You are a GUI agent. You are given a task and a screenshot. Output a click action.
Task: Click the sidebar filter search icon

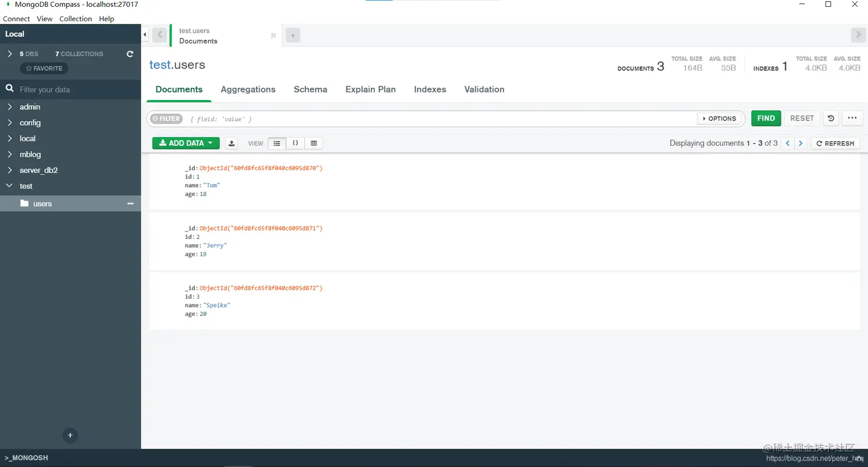pos(10,88)
